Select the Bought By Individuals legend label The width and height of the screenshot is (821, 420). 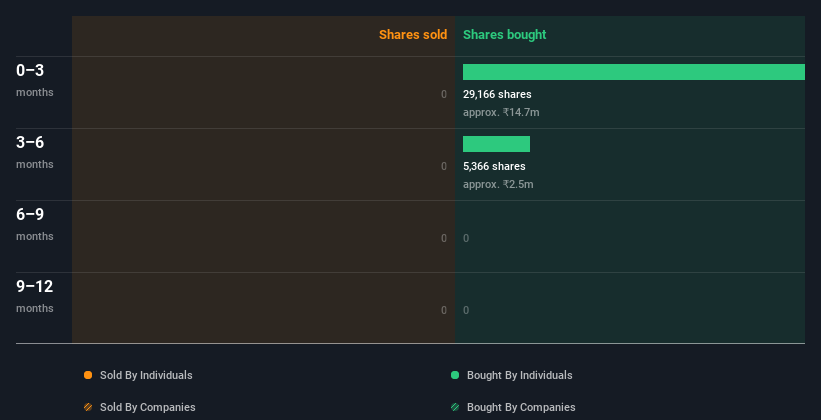[519, 375]
